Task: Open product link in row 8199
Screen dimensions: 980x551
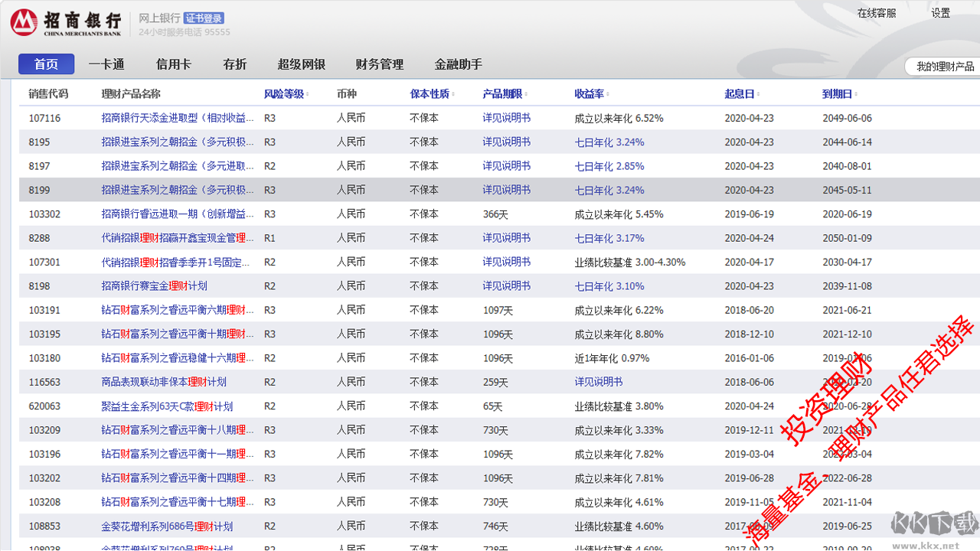Action: 178,190
